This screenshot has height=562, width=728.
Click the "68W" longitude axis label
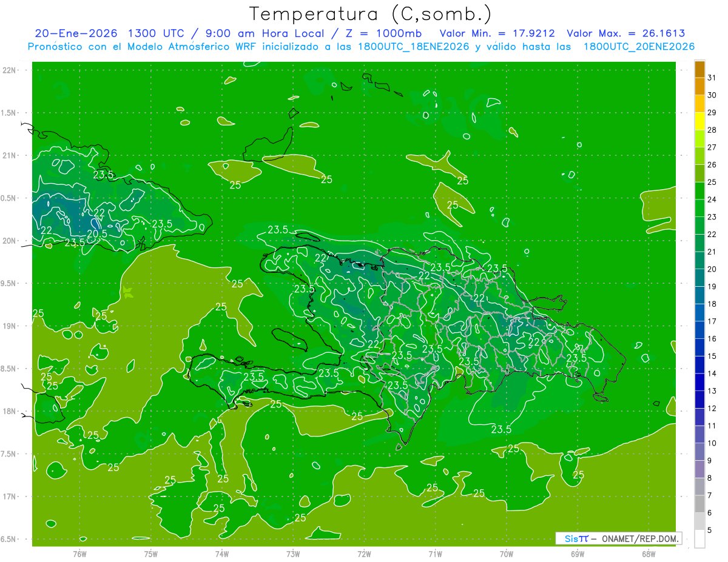(x=649, y=554)
